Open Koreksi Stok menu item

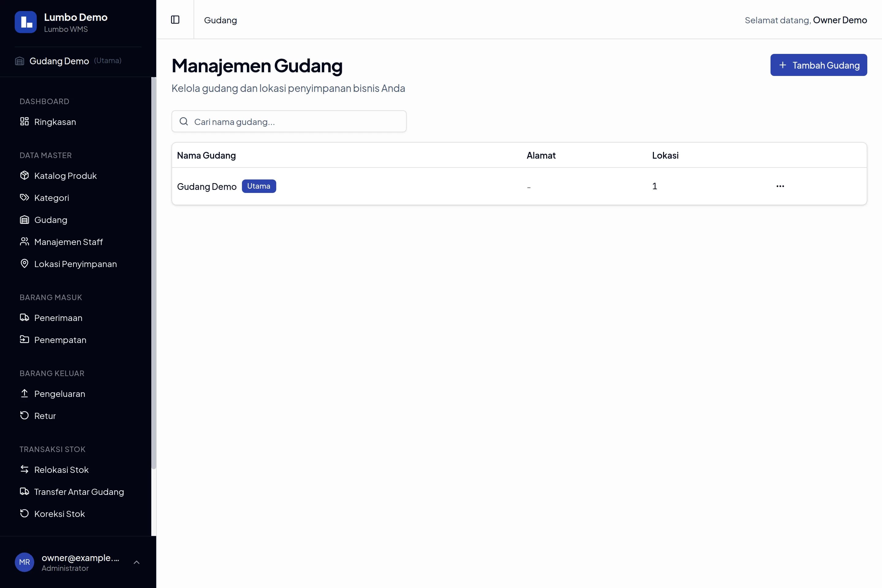(78, 514)
